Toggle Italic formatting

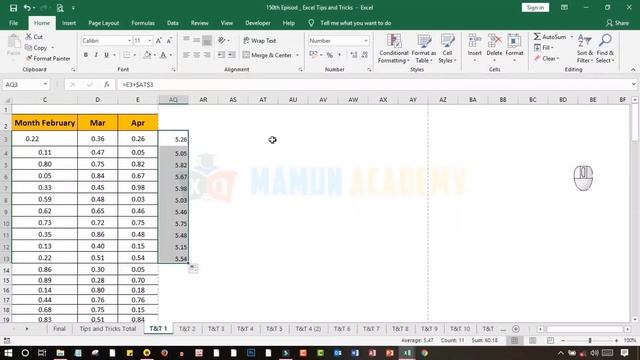point(96,55)
